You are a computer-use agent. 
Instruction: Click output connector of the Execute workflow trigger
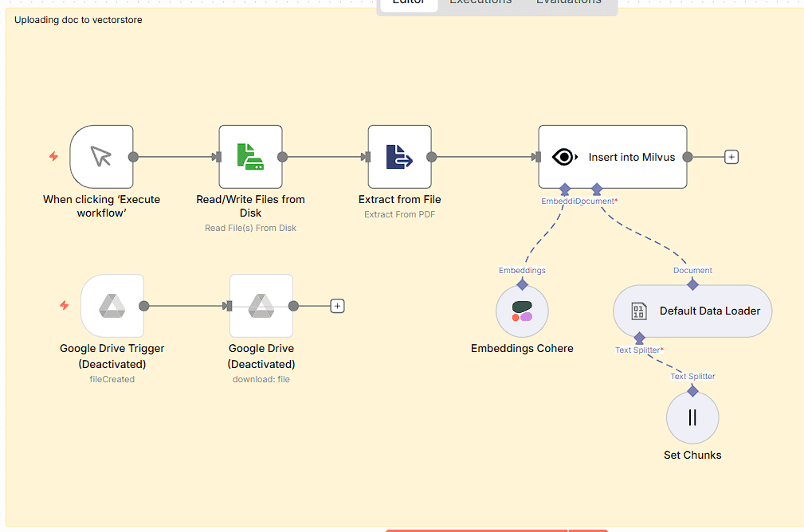(133, 157)
